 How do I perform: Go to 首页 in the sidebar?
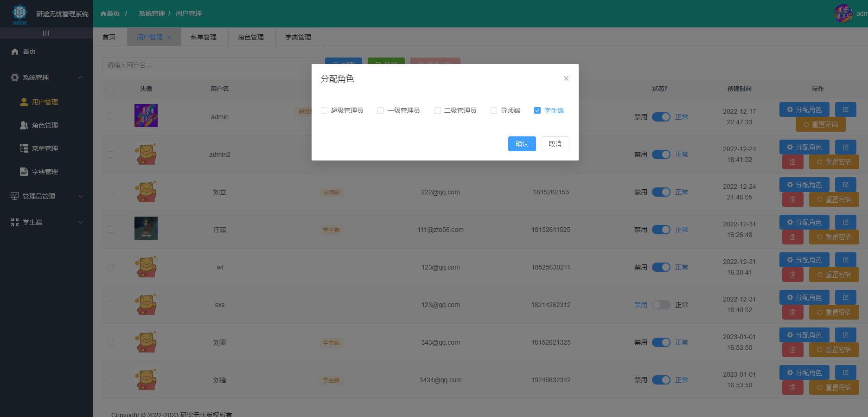pyautogui.click(x=46, y=51)
